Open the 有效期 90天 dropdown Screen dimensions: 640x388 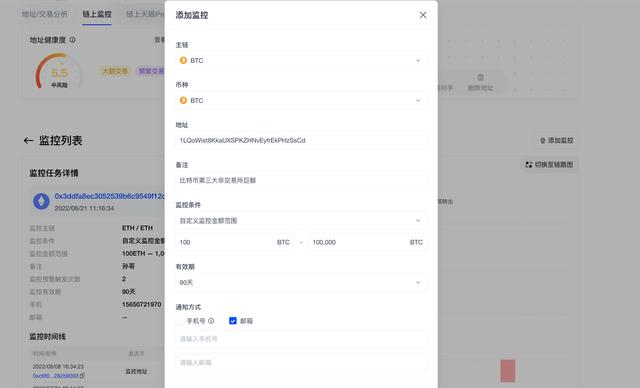pos(301,282)
